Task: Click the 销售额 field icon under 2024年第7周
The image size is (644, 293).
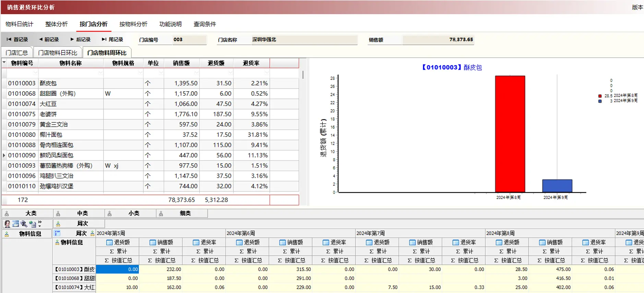Action: pyautogui.click(x=412, y=243)
